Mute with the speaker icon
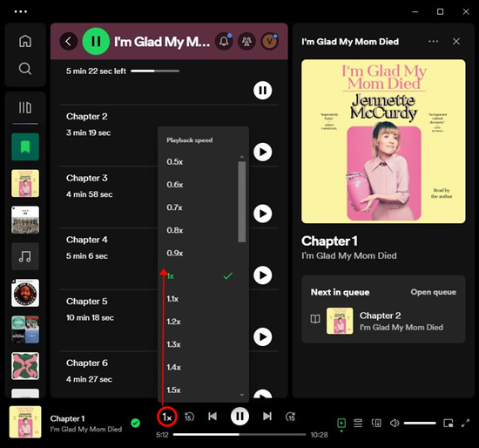 point(395,424)
